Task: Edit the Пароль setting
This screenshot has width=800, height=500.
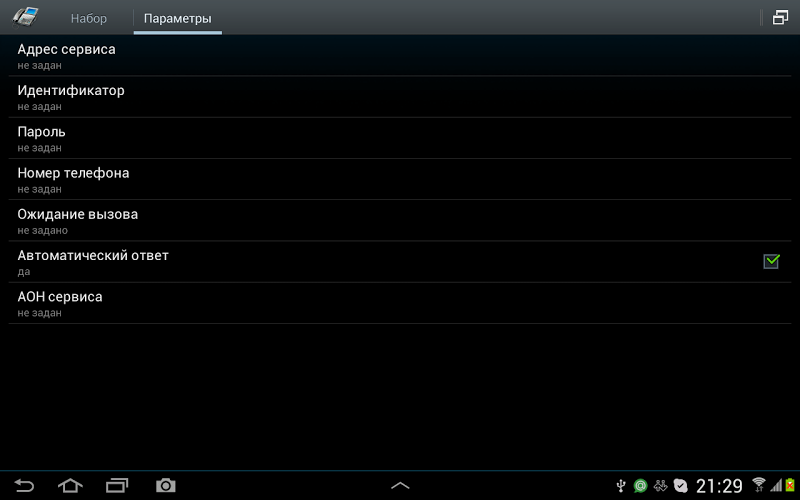Action: tap(400, 138)
